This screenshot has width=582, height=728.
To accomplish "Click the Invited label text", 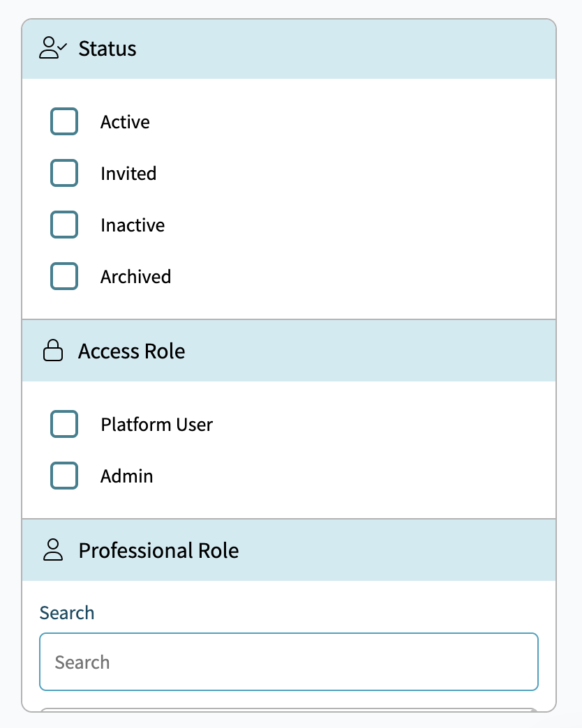I will [128, 174].
